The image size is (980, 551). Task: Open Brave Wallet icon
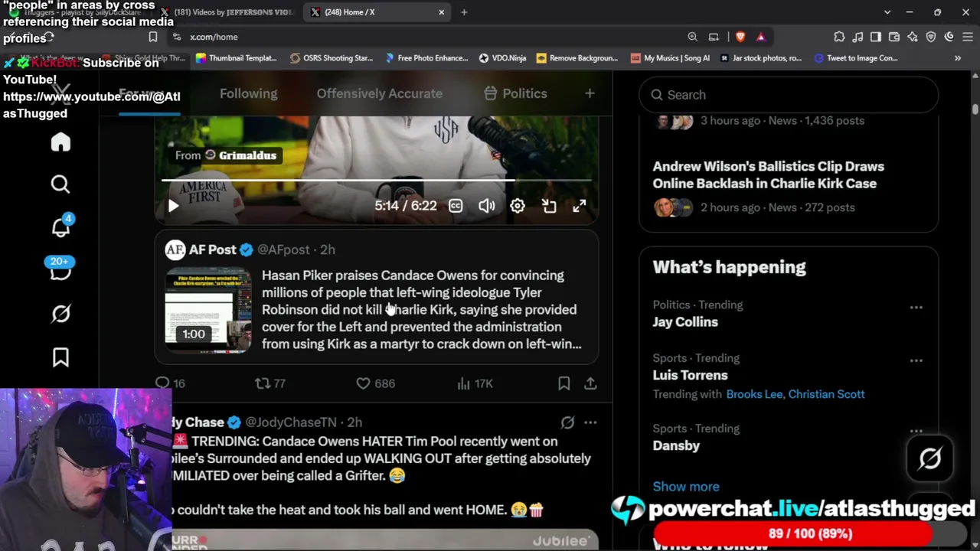tap(894, 37)
